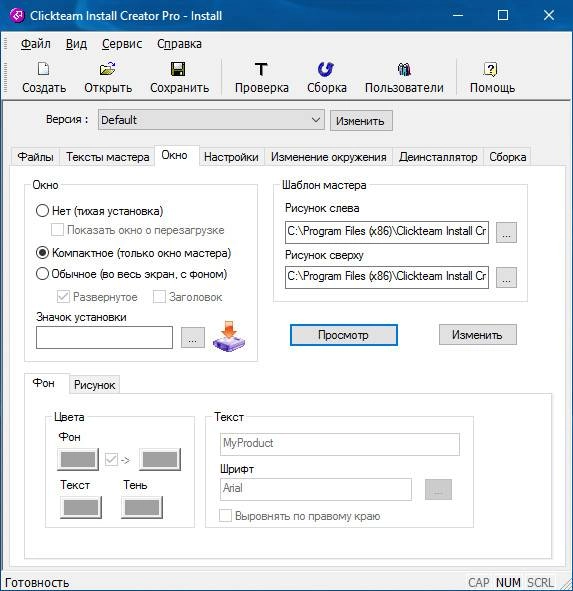Browse for Рисунок слева image file
This screenshot has height=591, width=573.
point(506,232)
